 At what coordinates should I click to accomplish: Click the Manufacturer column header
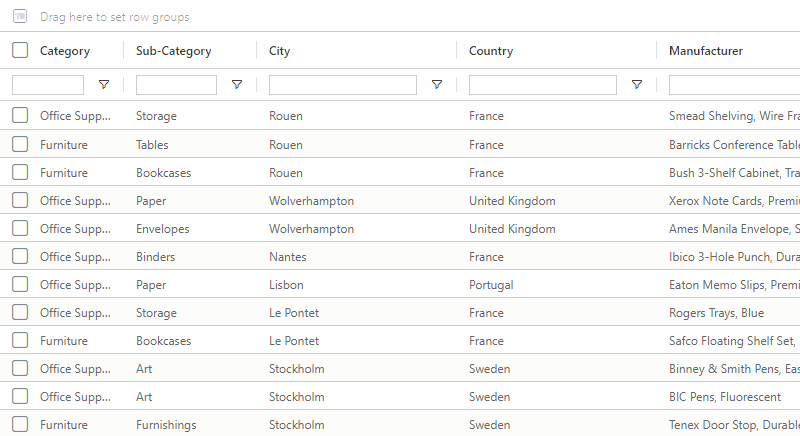click(706, 51)
